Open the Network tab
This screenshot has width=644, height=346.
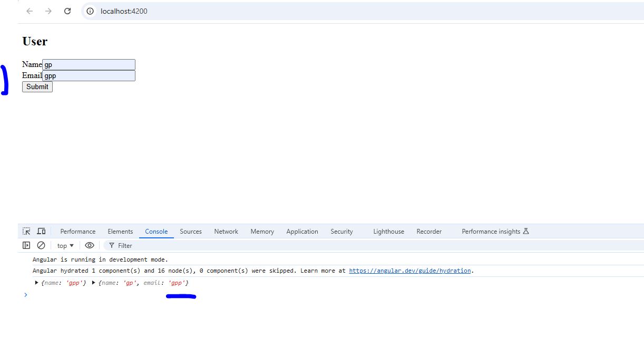pos(226,232)
